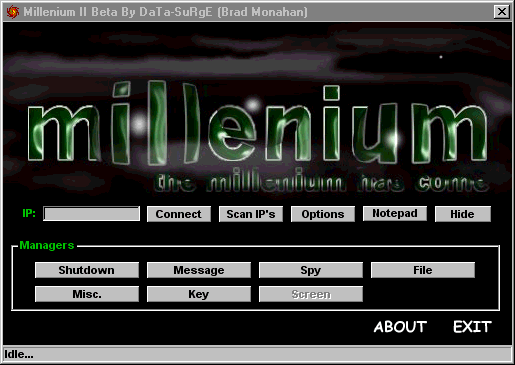Click the green IP: label
515x365 pixels.
pyautogui.click(x=29, y=213)
